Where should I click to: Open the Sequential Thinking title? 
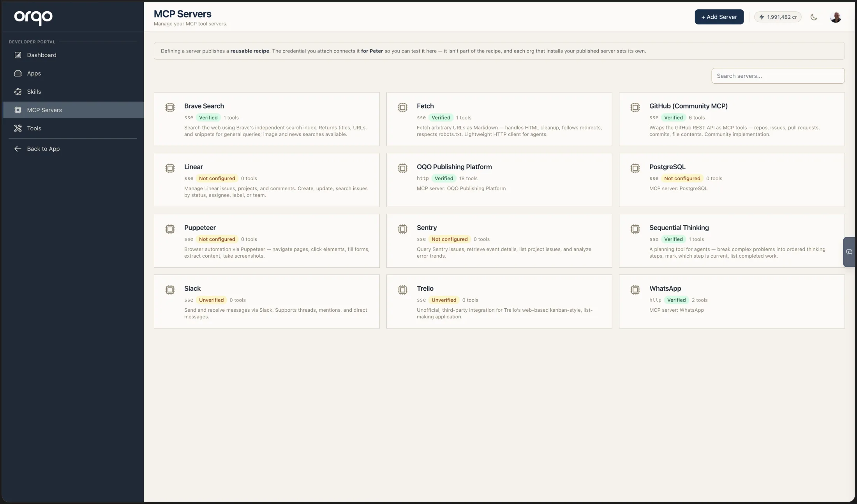(679, 228)
